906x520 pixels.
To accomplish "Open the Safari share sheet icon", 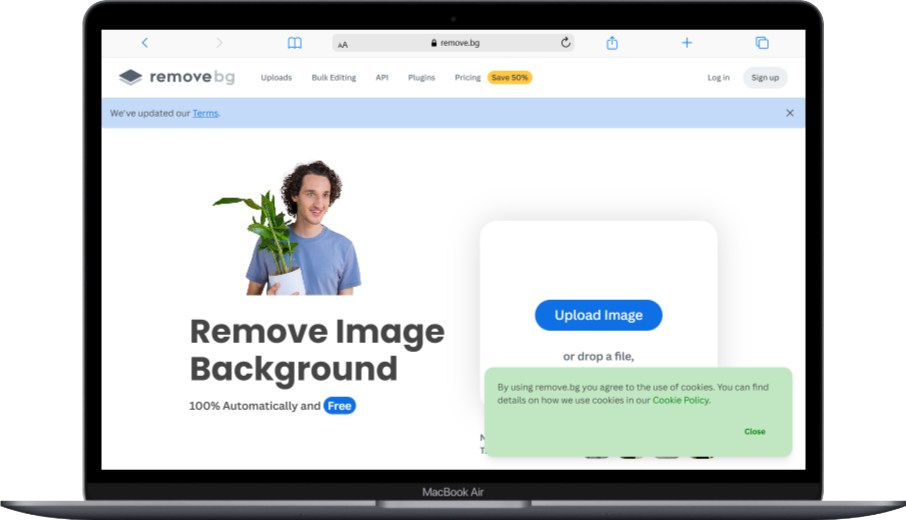I will pyautogui.click(x=612, y=43).
